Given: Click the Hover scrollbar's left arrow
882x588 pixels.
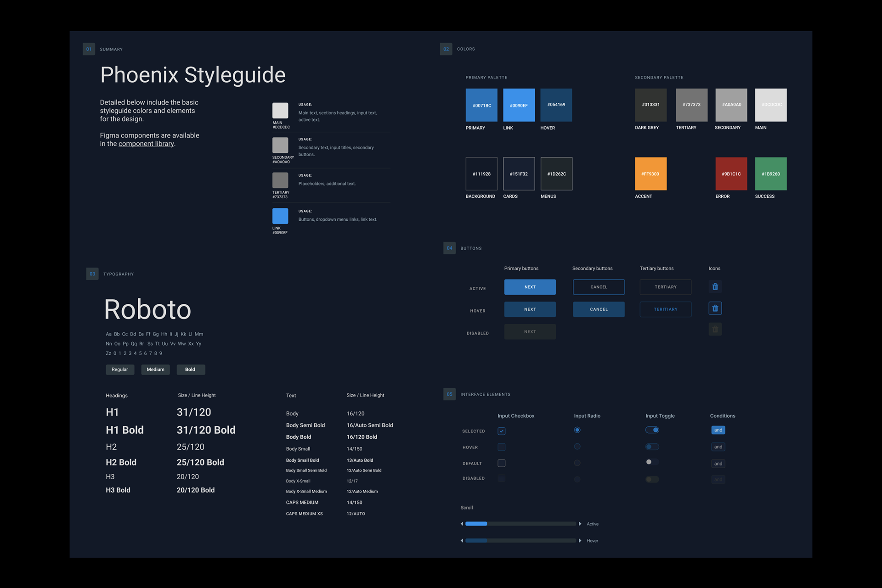Looking at the screenshot, I should tap(462, 541).
